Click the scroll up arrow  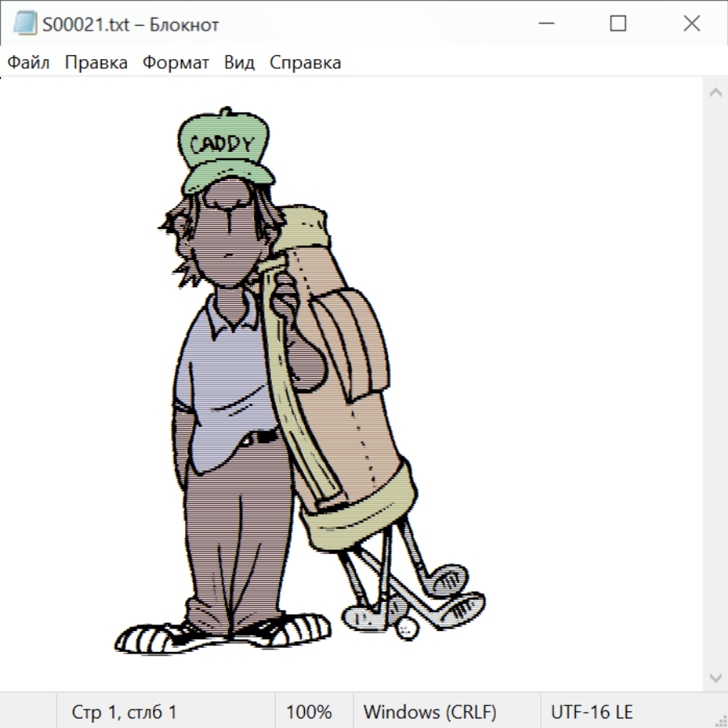pos(715,93)
